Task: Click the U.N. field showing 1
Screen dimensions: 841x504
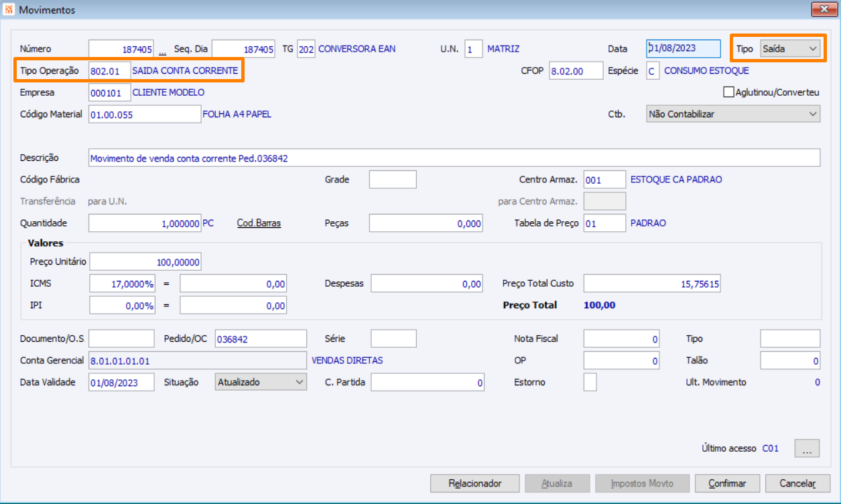Action: tap(473, 49)
